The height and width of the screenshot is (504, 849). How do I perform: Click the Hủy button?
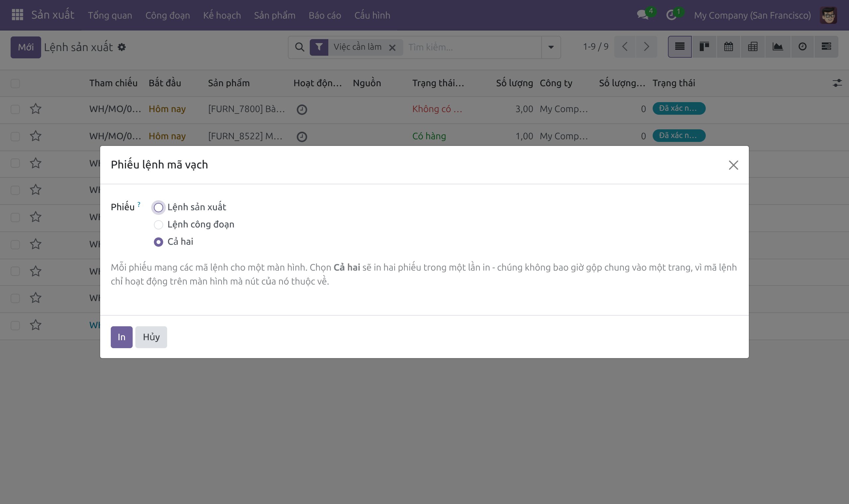(x=151, y=337)
